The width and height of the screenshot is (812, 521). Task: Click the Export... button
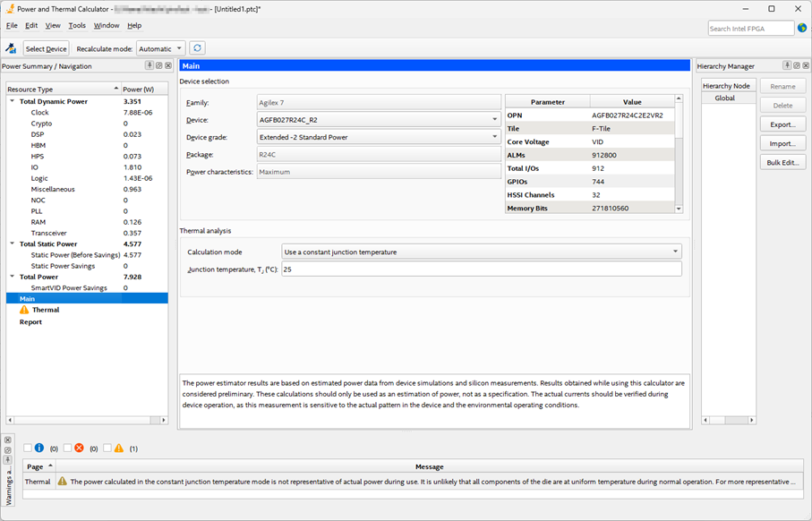[x=782, y=124]
